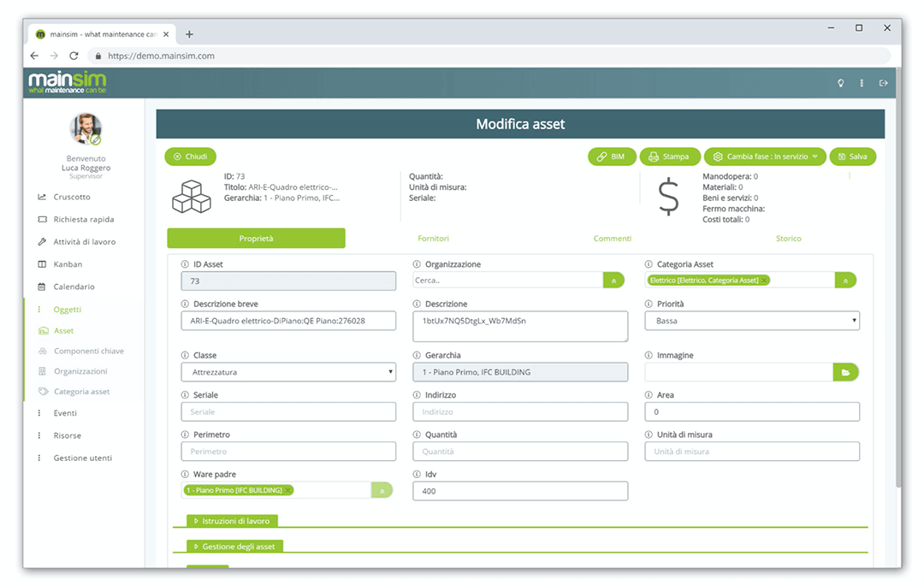Expand the Risorse sidebar section

67,435
